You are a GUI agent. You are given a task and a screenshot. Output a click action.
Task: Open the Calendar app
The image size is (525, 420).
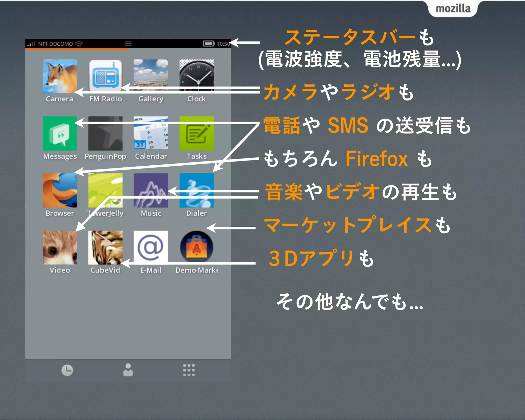coord(151,133)
